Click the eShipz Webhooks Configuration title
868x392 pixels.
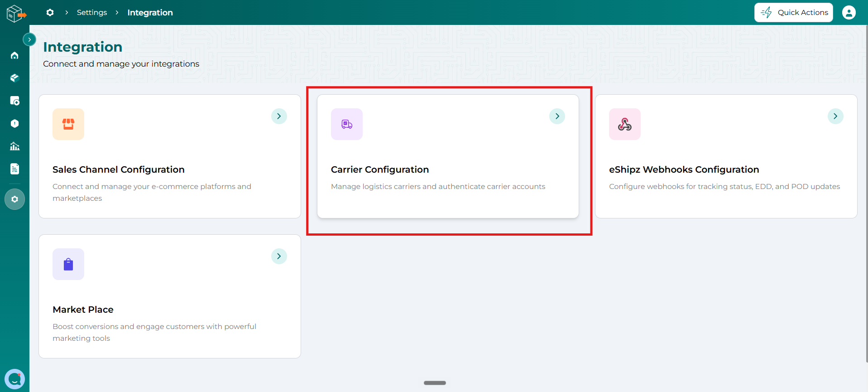click(684, 169)
